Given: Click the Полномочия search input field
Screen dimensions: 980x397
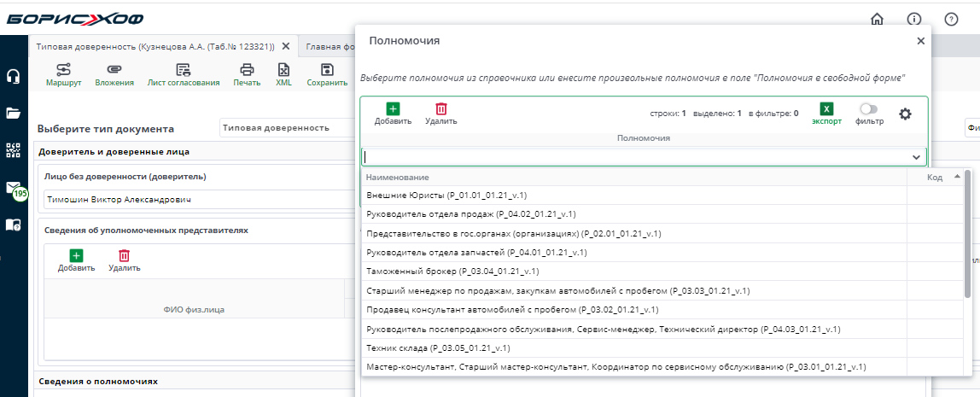Looking at the screenshot, I should tap(633, 157).
